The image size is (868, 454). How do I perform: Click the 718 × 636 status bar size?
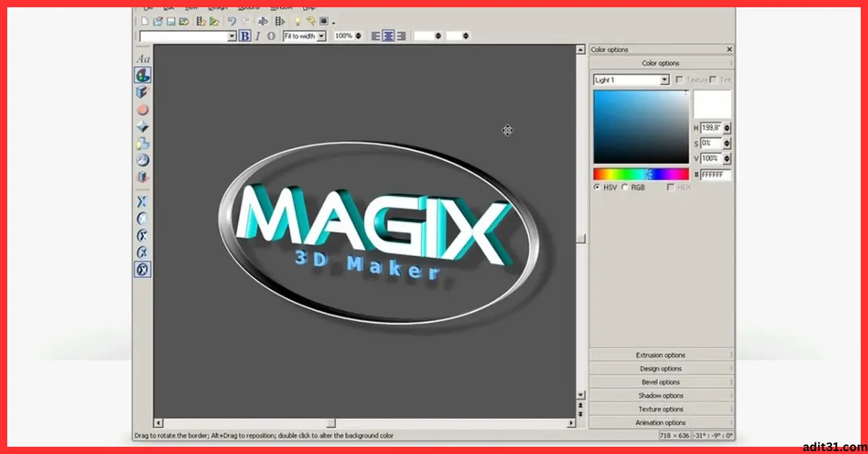point(674,435)
